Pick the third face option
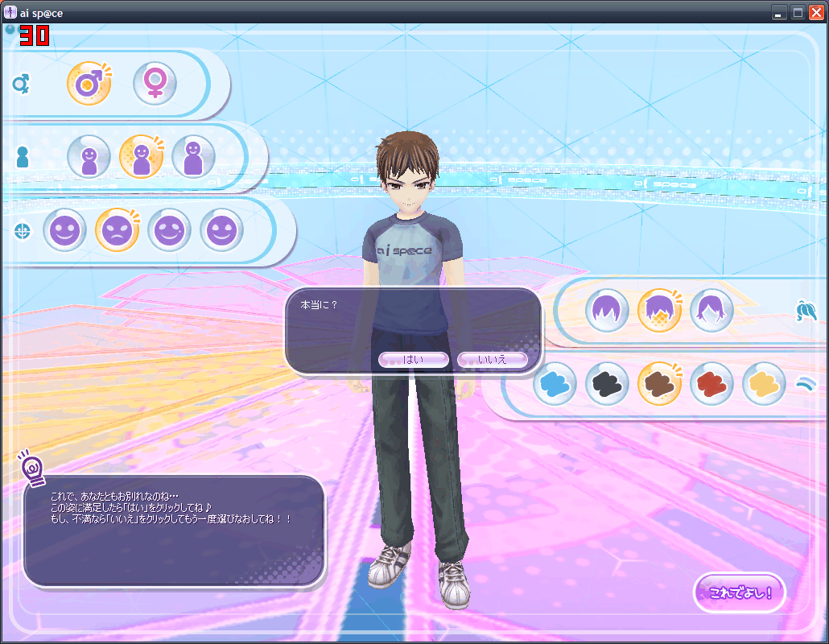The image size is (829, 644). tap(169, 230)
